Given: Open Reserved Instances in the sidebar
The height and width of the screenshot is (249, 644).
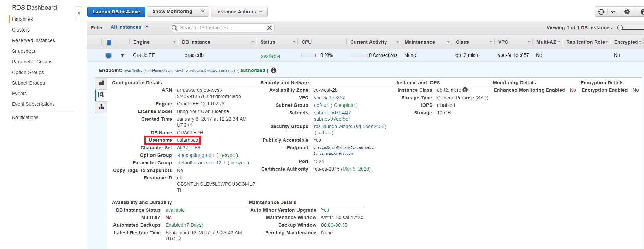Looking at the screenshot, I should pos(34,40).
